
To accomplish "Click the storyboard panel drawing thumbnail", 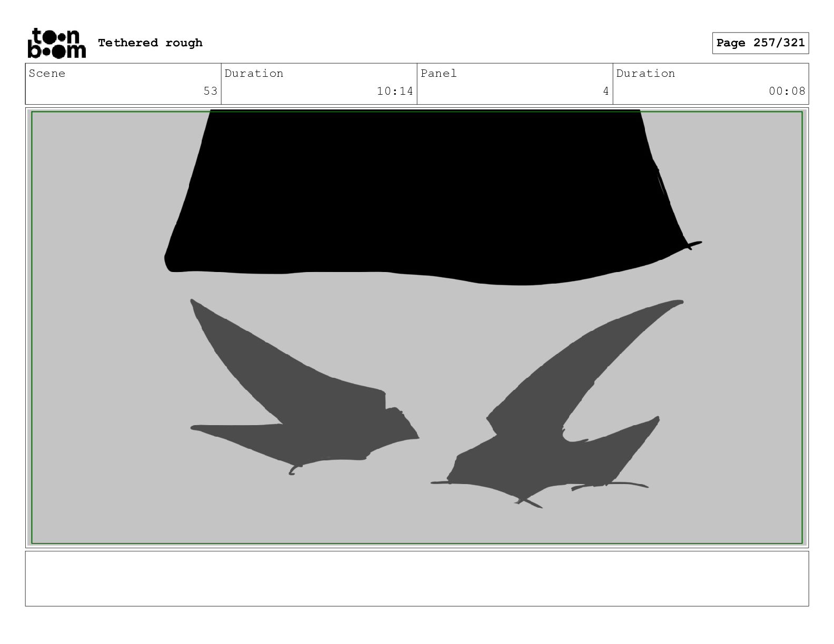I will (x=417, y=327).
